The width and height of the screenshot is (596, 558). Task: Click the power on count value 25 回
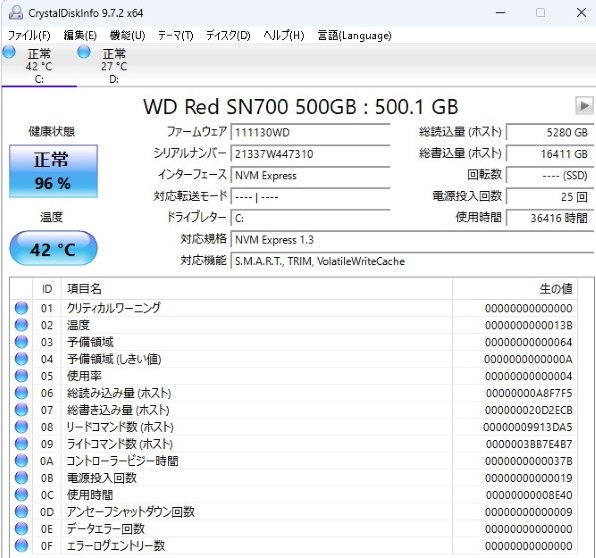coord(550,197)
